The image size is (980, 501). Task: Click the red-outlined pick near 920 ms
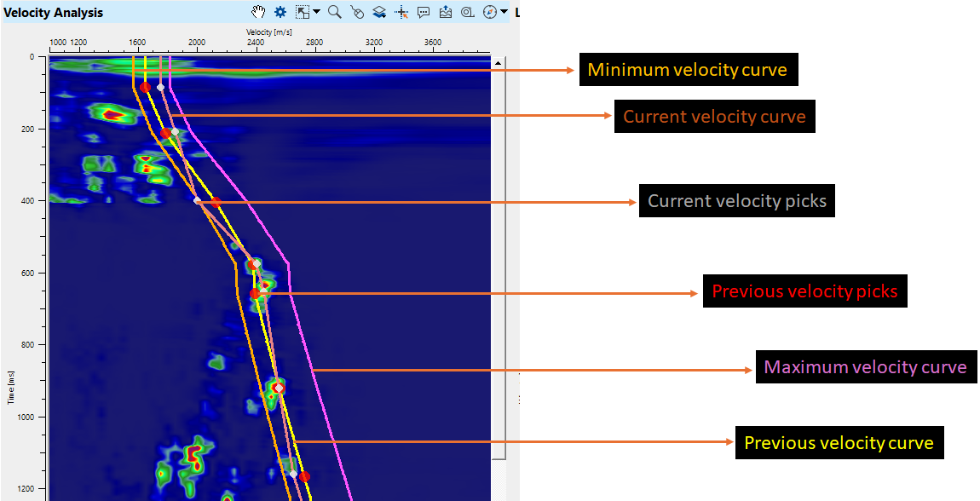click(x=278, y=388)
